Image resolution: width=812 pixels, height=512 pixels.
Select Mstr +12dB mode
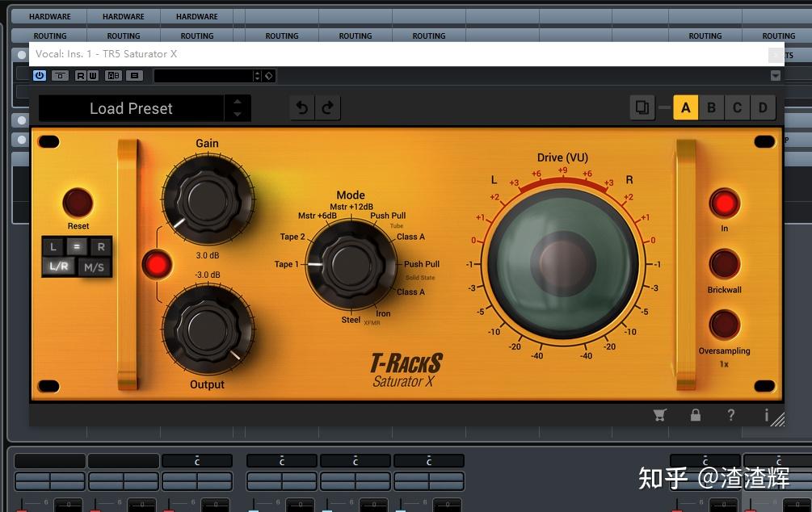351,207
